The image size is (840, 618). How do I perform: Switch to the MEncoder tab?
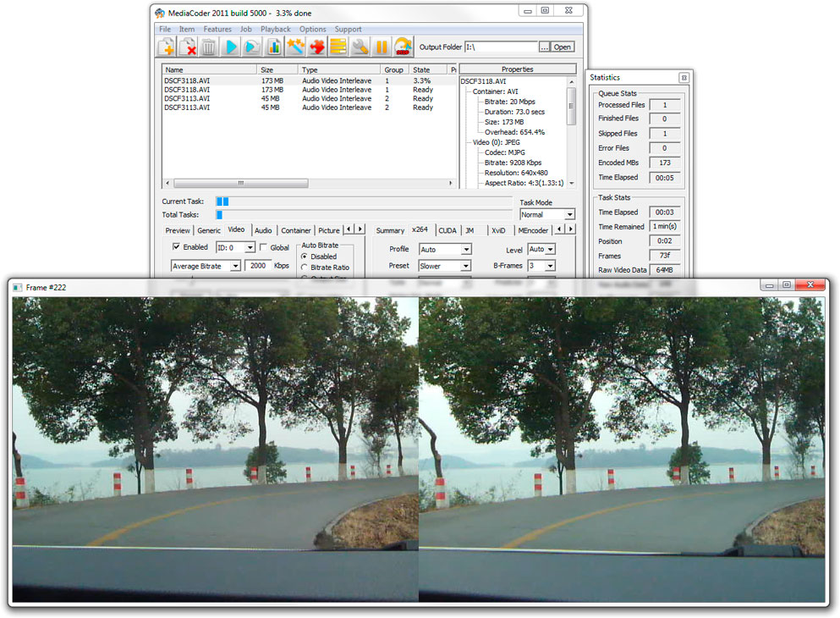coord(533,230)
